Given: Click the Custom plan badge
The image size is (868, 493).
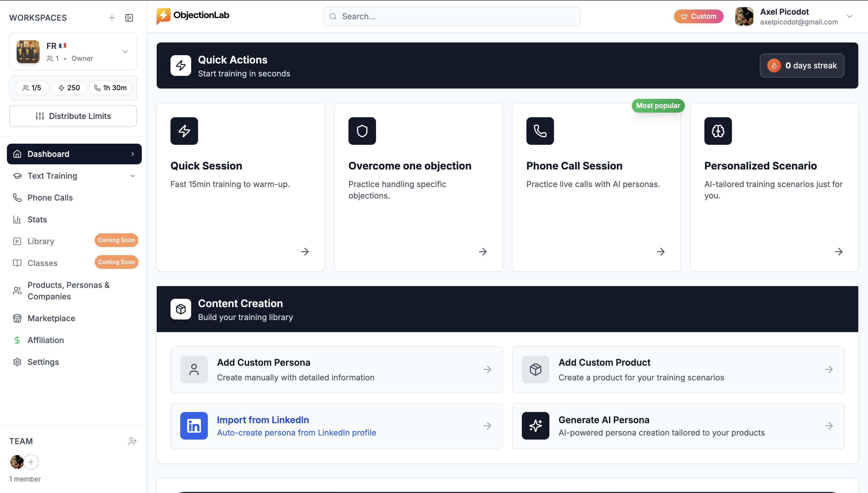Looking at the screenshot, I should pyautogui.click(x=698, y=16).
